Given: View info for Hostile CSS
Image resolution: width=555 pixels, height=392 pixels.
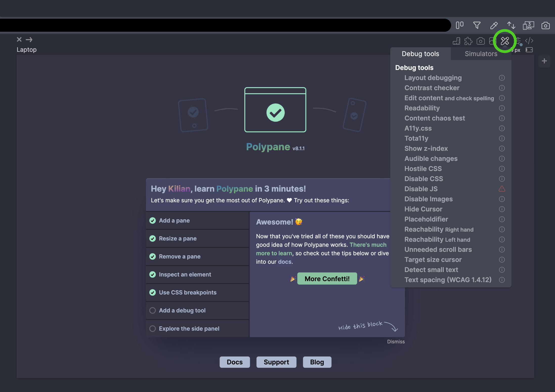Looking at the screenshot, I should pos(502,169).
